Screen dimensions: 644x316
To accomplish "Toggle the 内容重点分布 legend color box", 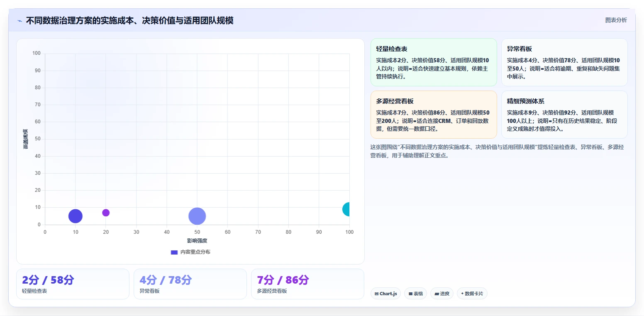I will (x=174, y=252).
